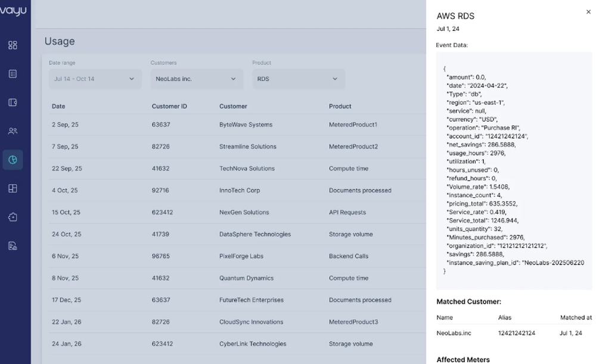Open the Dashboard grid icon in sidebar
Screen dimensions: 596x364
point(13,44)
